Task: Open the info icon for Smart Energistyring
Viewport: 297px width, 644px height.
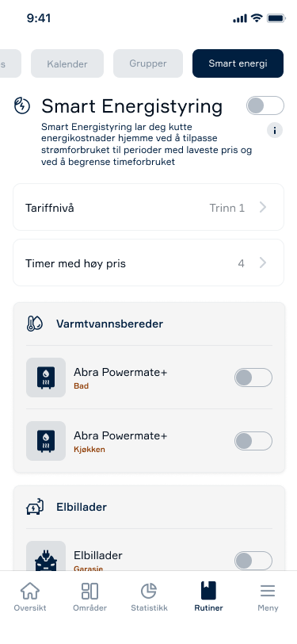Action: pos(275,131)
